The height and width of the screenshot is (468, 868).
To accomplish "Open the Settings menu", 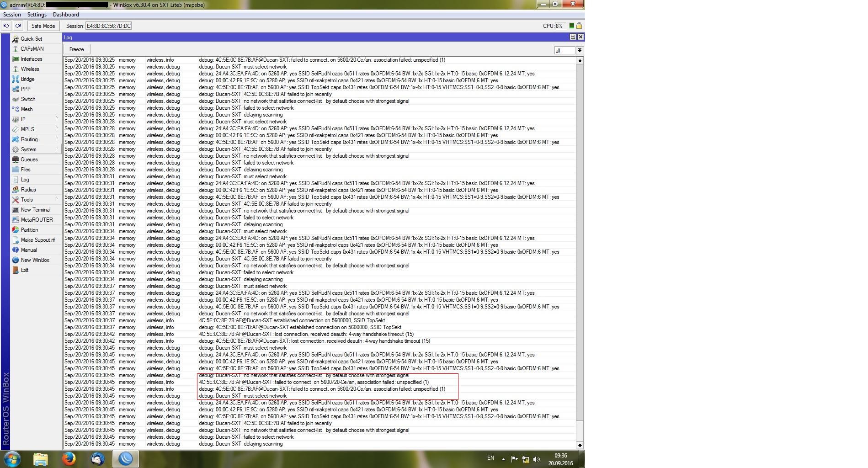I will [x=37, y=15].
